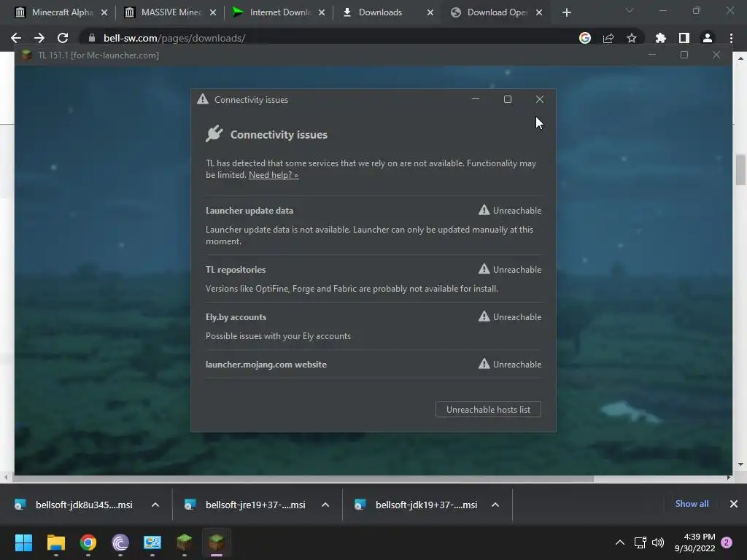Click the warning icon for TL repositories
Screen dimensions: 747x560
click(484, 269)
